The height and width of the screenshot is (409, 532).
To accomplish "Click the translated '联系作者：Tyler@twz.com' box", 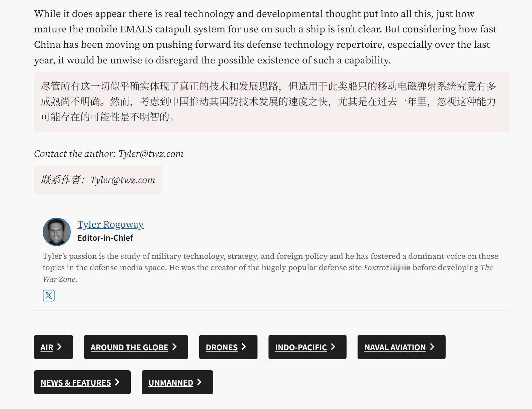I will pyautogui.click(x=98, y=180).
